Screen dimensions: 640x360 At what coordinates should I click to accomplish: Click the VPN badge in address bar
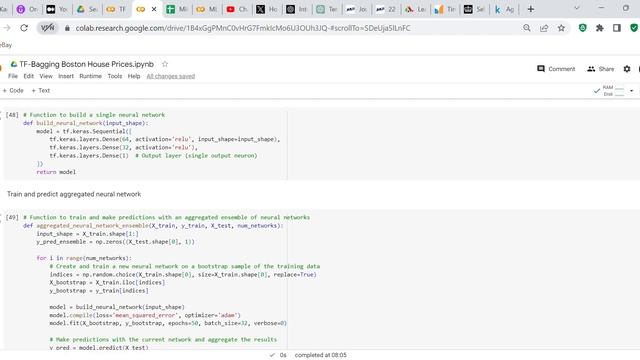pyautogui.click(x=47, y=28)
